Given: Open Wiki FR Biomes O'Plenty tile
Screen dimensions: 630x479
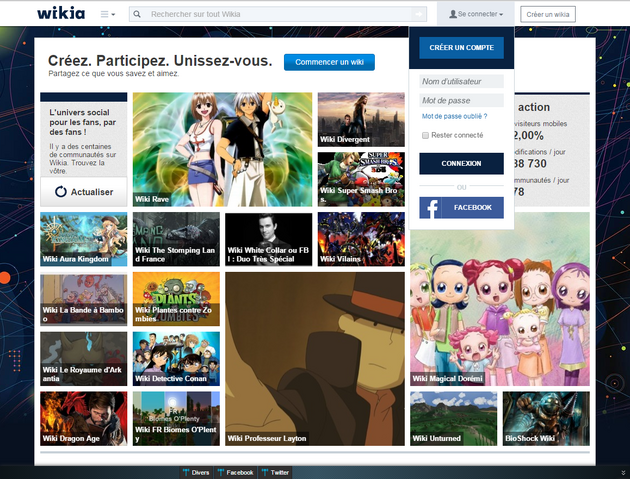Looking at the screenshot, I should click(x=176, y=419).
